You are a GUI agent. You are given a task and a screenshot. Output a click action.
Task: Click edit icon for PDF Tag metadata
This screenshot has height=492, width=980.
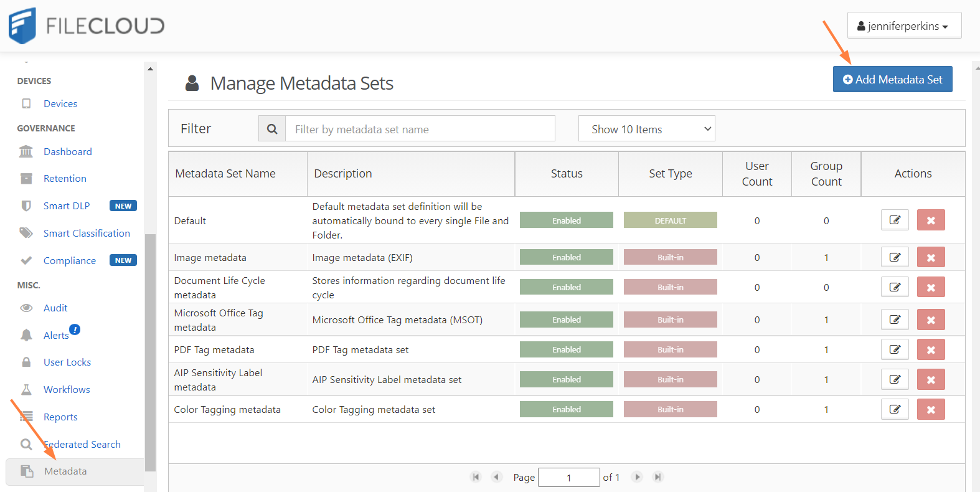coord(895,349)
